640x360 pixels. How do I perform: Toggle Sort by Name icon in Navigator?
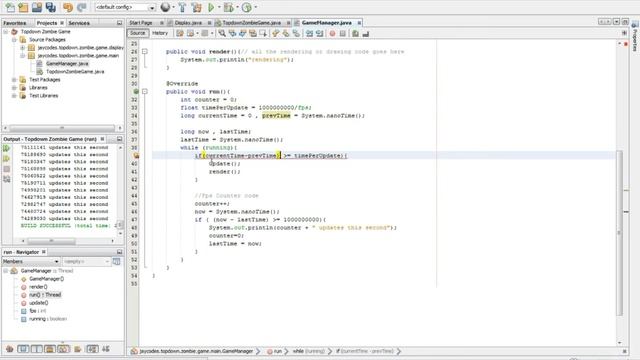pyautogui.click(x=92, y=349)
